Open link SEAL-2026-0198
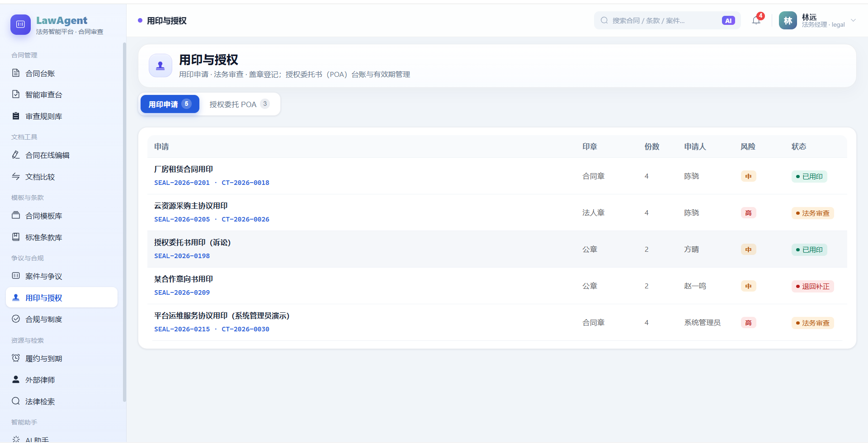This screenshot has height=443, width=868. (x=182, y=256)
